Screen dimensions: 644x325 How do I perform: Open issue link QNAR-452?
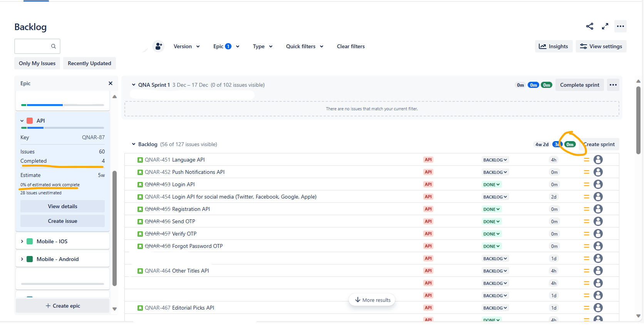click(158, 172)
